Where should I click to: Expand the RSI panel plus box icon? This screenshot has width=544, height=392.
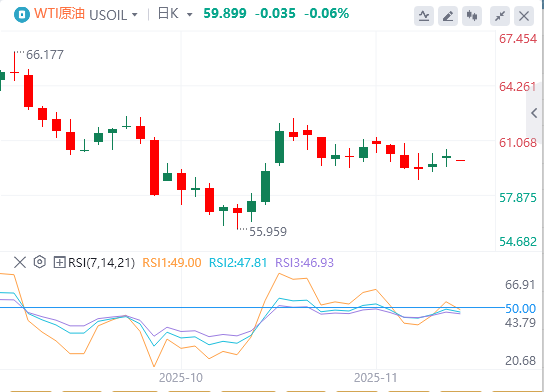click(59, 262)
